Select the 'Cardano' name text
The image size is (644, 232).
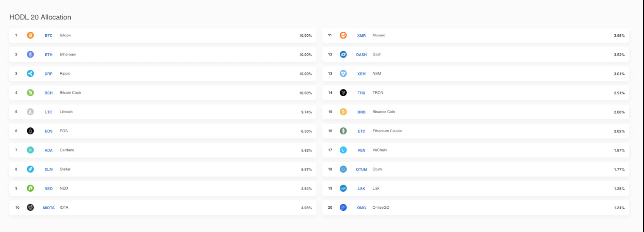tap(67, 150)
